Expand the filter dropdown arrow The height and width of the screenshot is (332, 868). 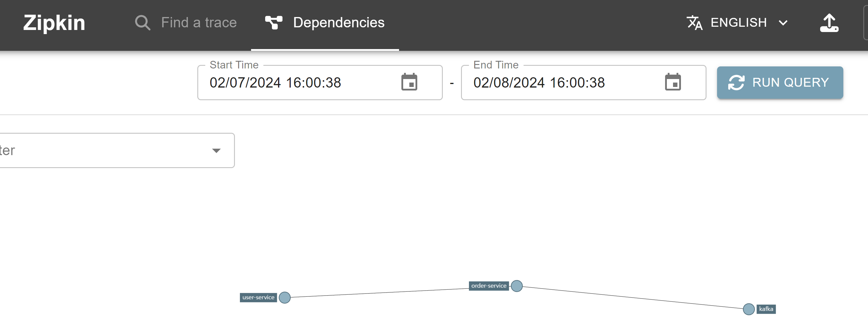pos(216,150)
